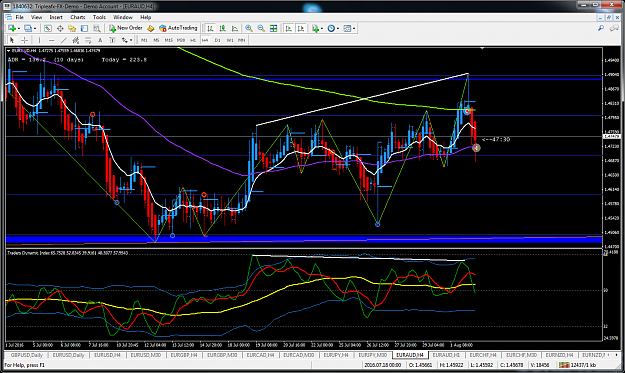Switch to the EURAUD,H1 chart tab
Viewport: 625px width, 373px height.
click(446, 355)
